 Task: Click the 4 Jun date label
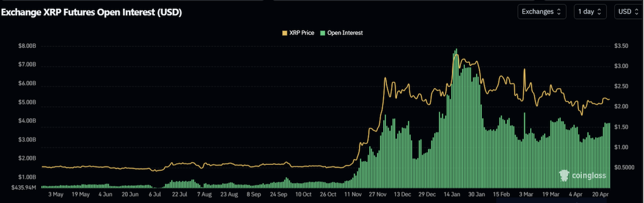(105, 194)
